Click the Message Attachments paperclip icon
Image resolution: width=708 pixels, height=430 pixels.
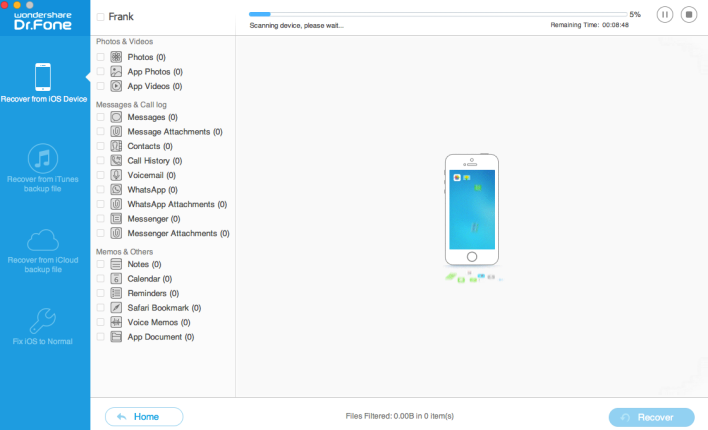tap(116, 131)
